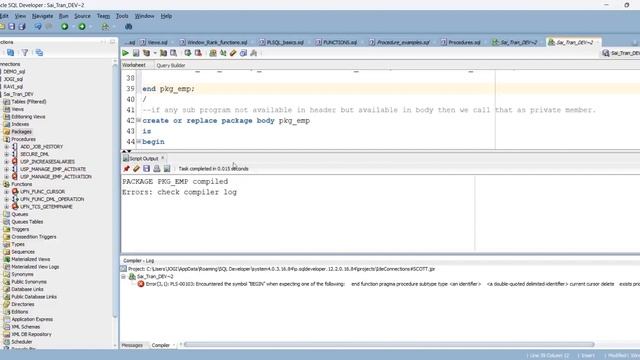The width and height of the screenshot is (640, 360).
Task: Click Save icon in main toolbar
Action: pyautogui.click(x=11, y=27)
